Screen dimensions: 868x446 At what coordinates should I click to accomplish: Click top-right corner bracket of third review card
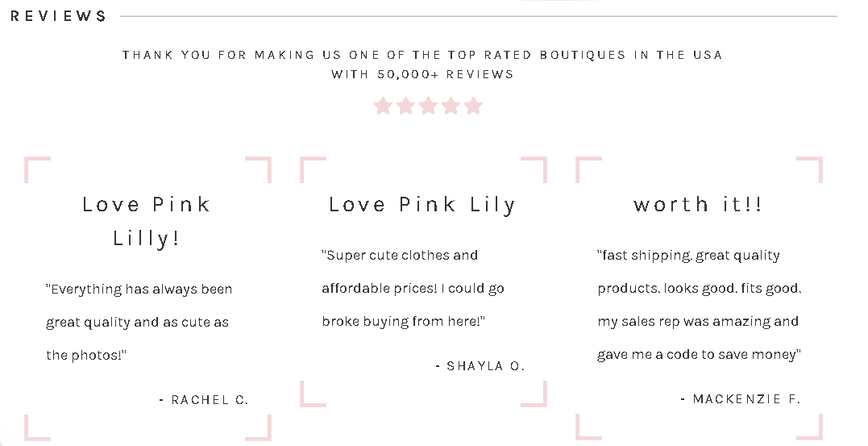pos(809,169)
